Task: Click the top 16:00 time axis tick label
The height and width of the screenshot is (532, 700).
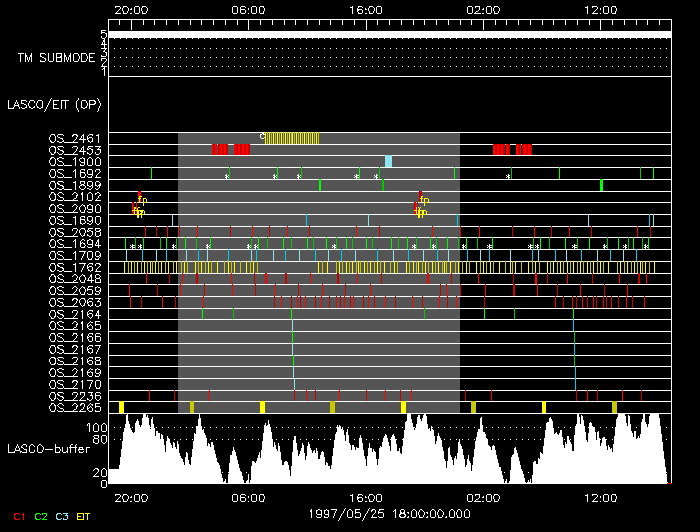Action: coord(366,9)
